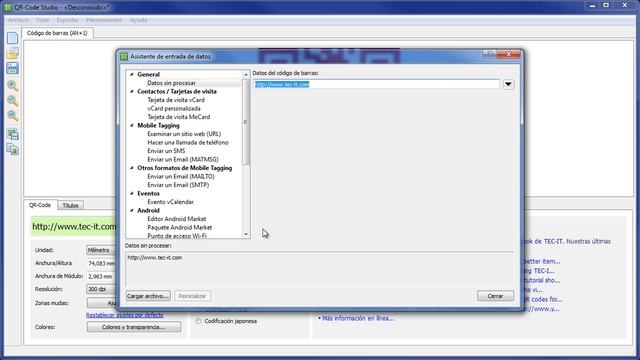This screenshot has height=360, width=640.
Task: Click the New document icon in sidebar
Action: tap(13, 38)
